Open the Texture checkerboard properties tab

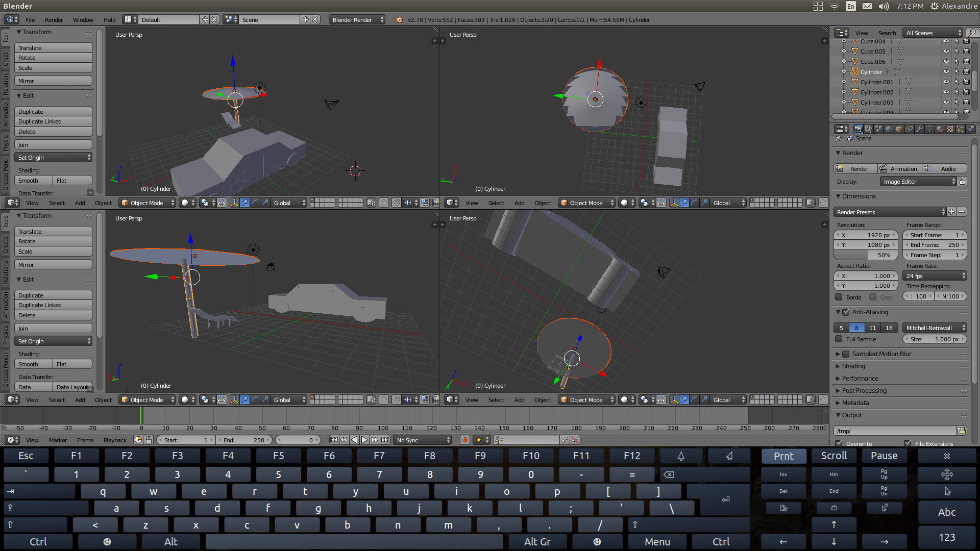(x=949, y=129)
